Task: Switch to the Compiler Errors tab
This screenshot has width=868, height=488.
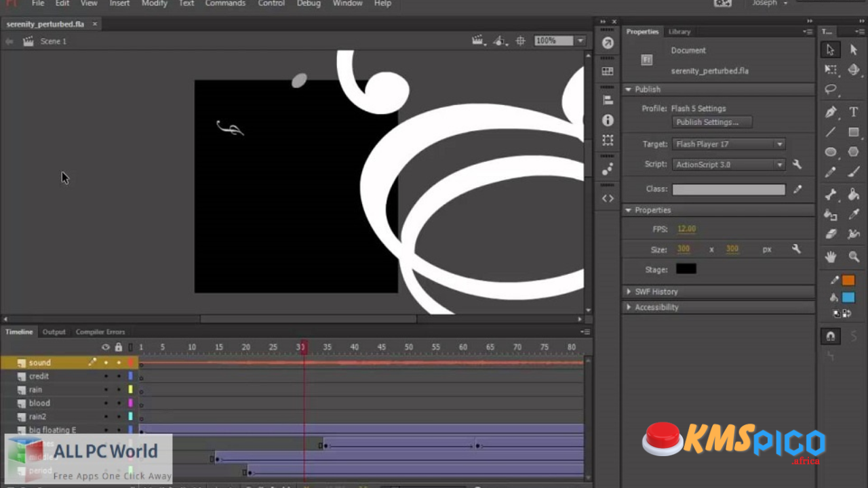Action: 100,332
